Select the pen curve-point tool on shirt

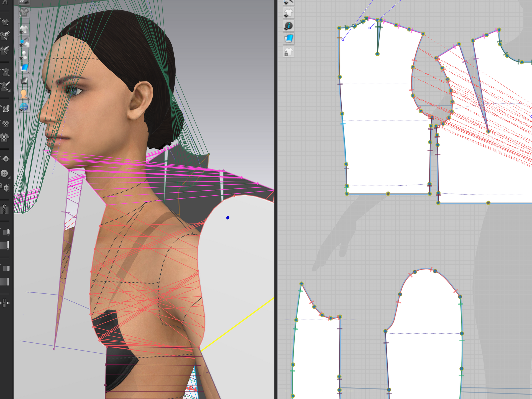coord(6,35)
